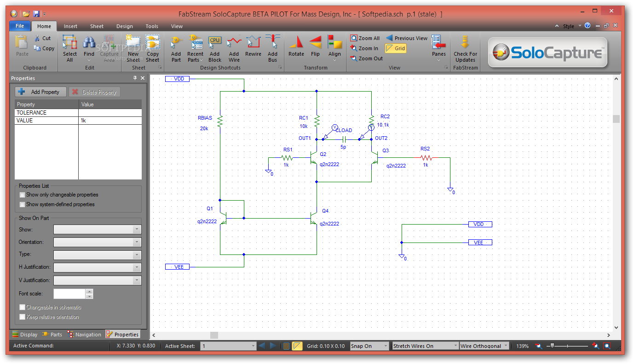This screenshot has height=364, width=634.
Task: Click the Add Block CPU icon
Action: (215, 42)
